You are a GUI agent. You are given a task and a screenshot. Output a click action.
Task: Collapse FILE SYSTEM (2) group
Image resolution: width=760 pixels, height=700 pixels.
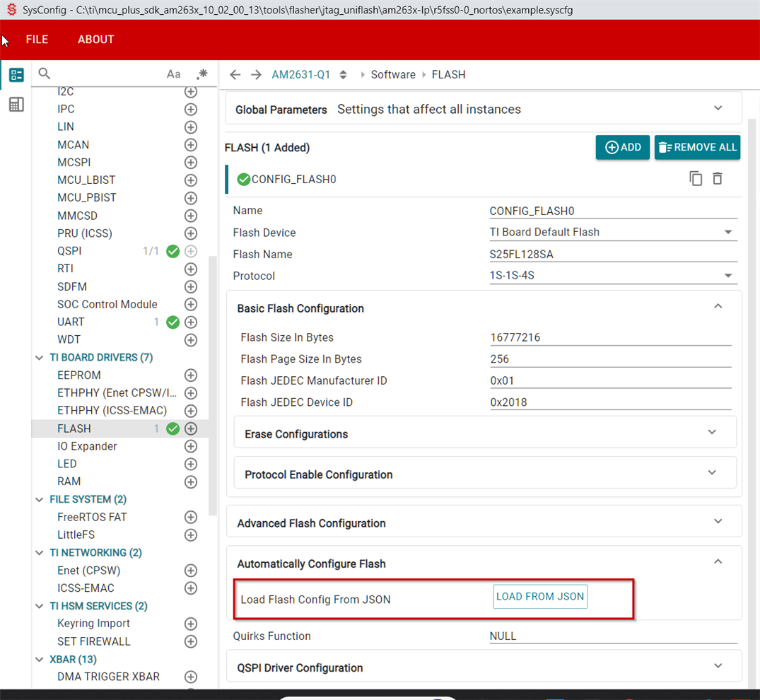[40, 499]
